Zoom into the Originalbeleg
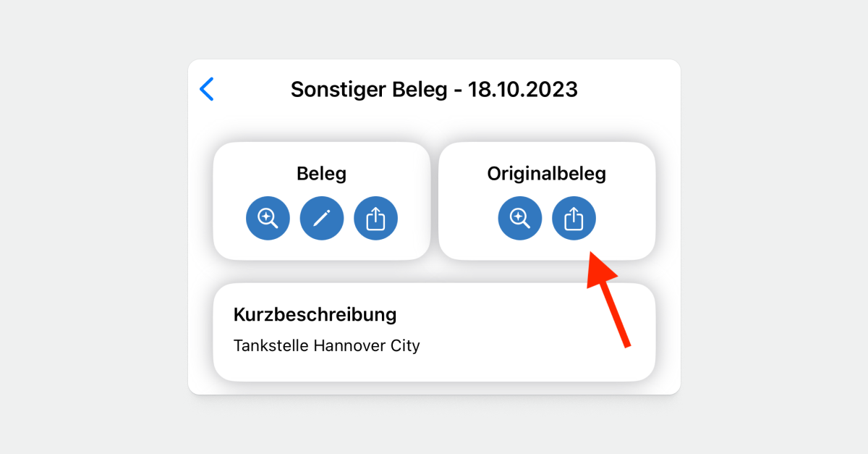868x454 pixels. click(519, 218)
